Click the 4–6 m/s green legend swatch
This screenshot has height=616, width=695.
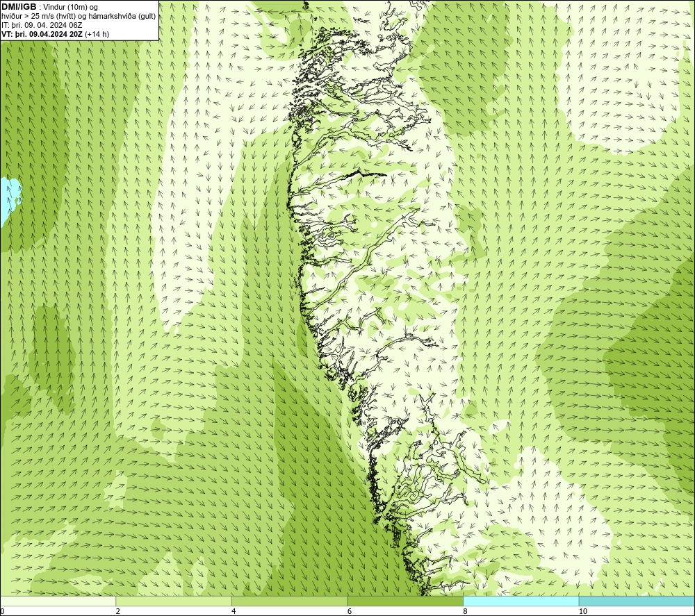289,601
